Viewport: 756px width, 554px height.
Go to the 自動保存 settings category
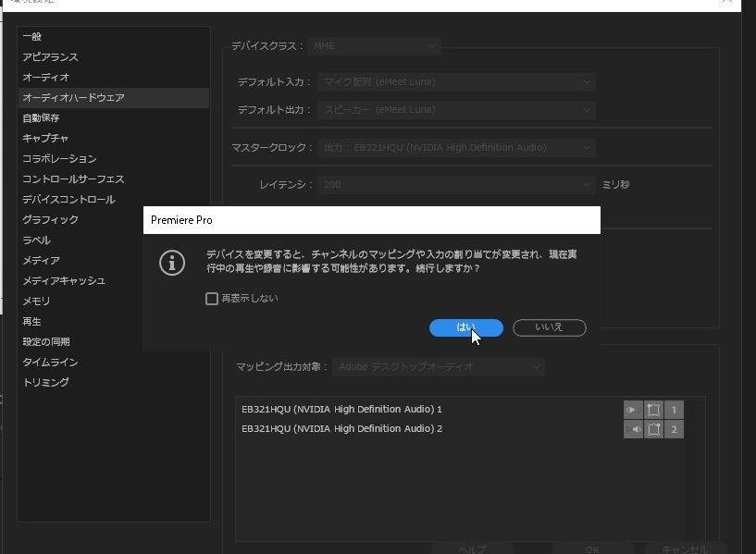[x=41, y=117]
